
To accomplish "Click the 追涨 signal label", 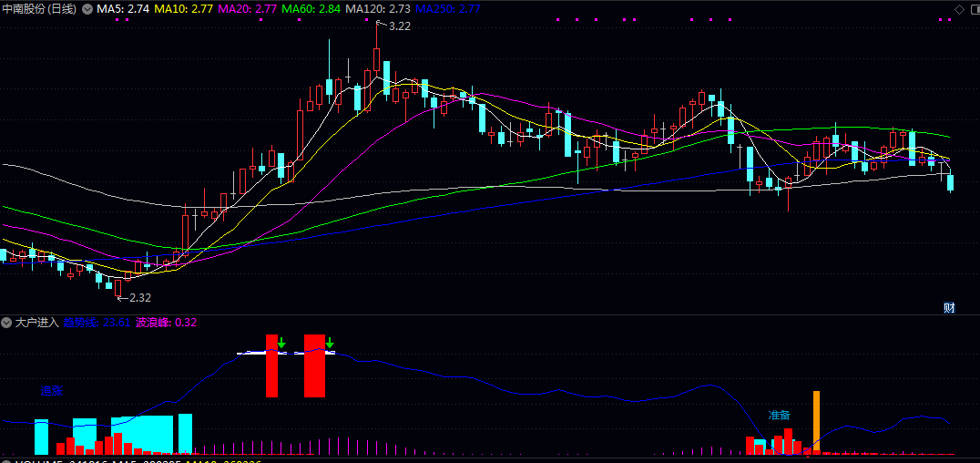I will tap(52, 391).
